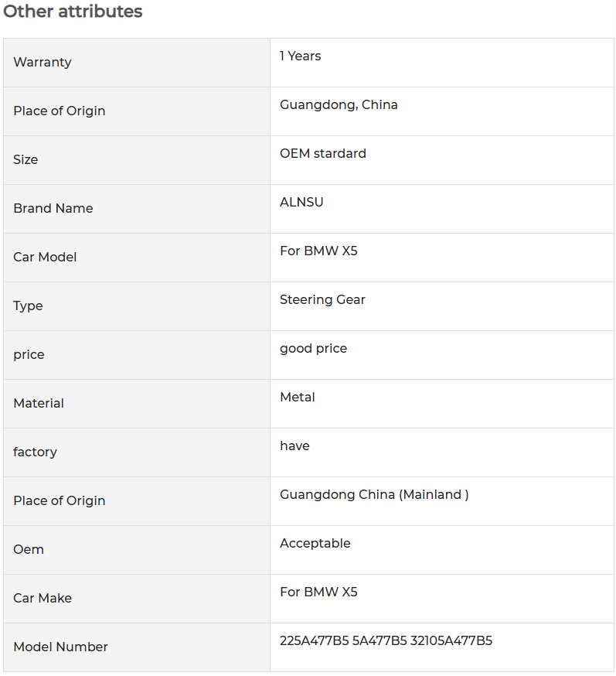Click the 1 Years warranty value

[x=300, y=56]
